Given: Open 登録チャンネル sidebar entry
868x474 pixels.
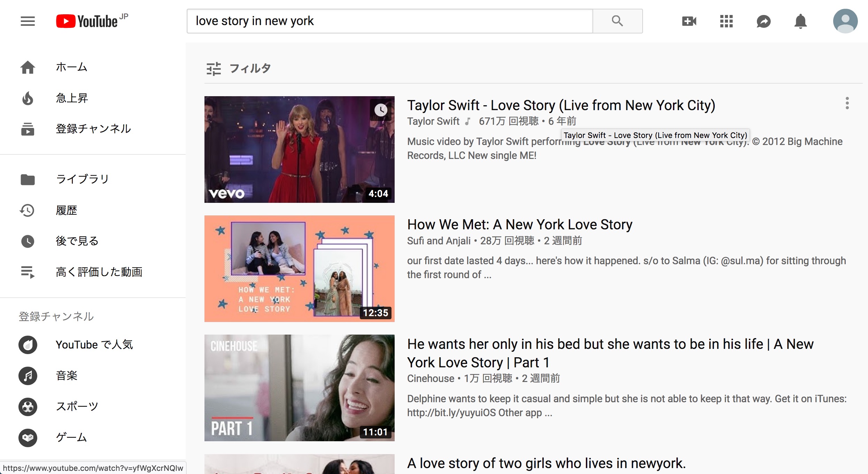Looking at the screenshot, I should tap(93, 129).
